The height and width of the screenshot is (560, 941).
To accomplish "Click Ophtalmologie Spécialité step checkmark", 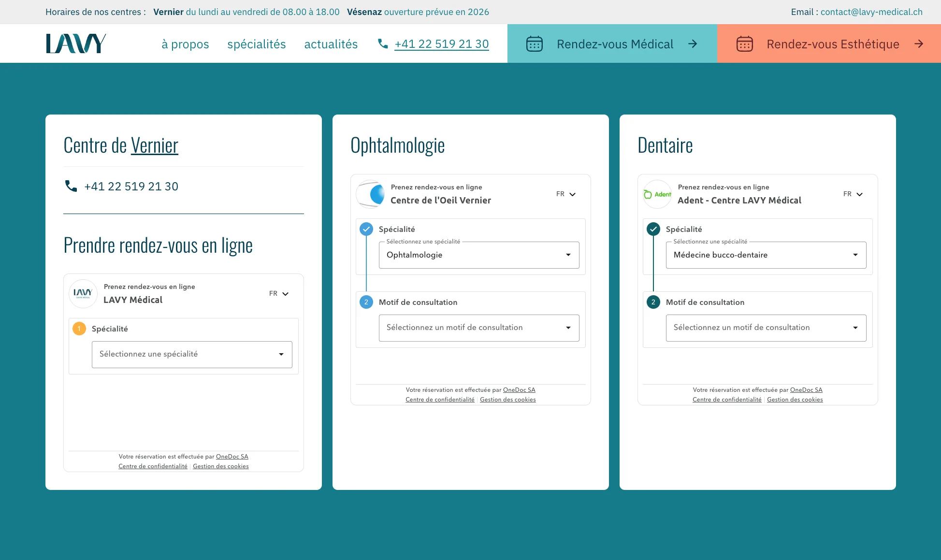I will coord(366,229).
